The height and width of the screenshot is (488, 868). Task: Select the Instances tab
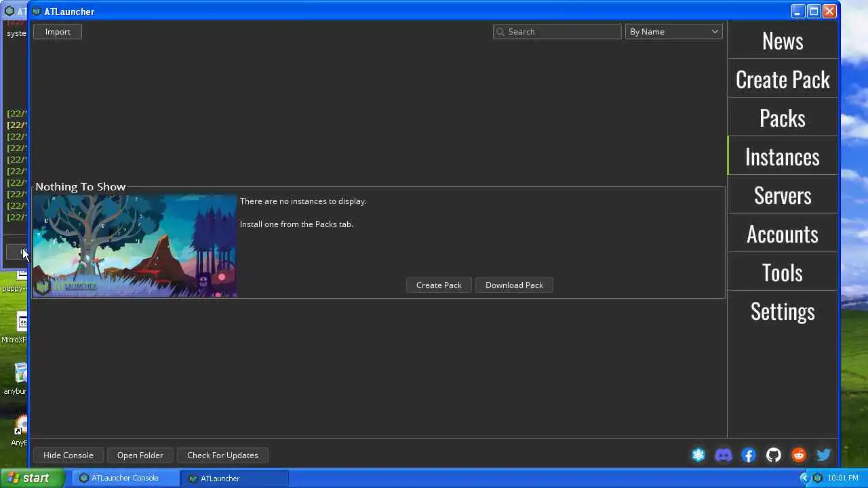(x=783, y=157)
